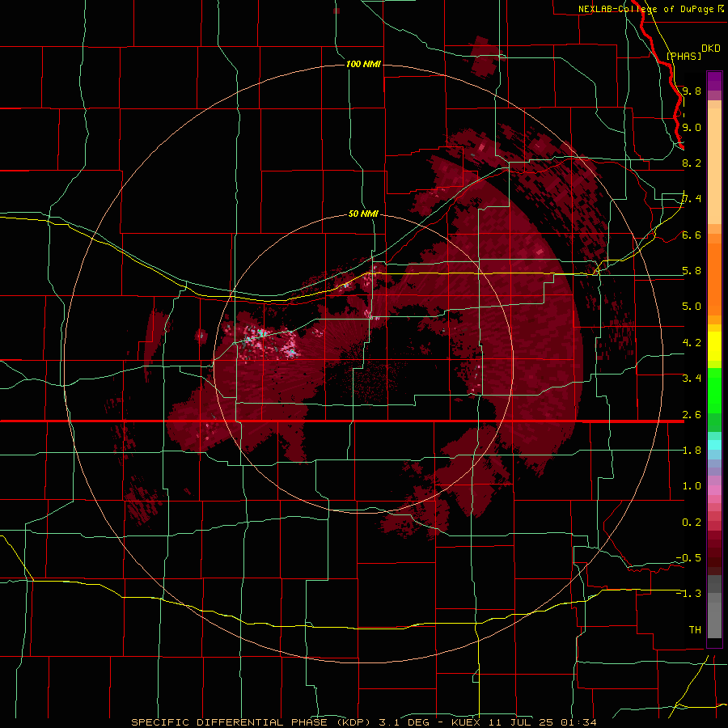Click the 4.2 value on the color scale
The width and height of the screenshot is (728, 728).
[x=692, y=343]
